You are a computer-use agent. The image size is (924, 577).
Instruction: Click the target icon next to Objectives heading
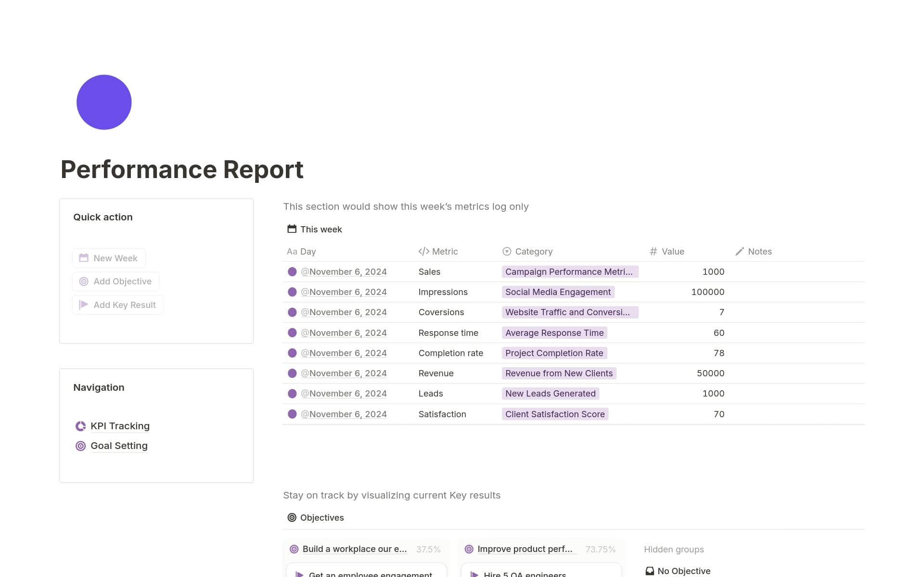click(x=291, y=517)
